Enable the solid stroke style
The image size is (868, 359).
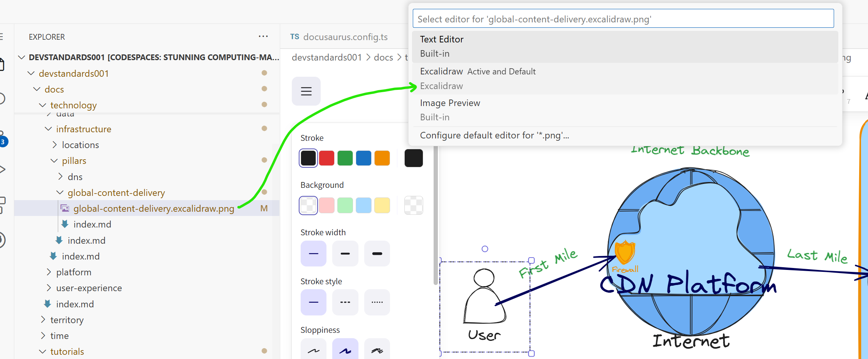[x=313, y=302]
